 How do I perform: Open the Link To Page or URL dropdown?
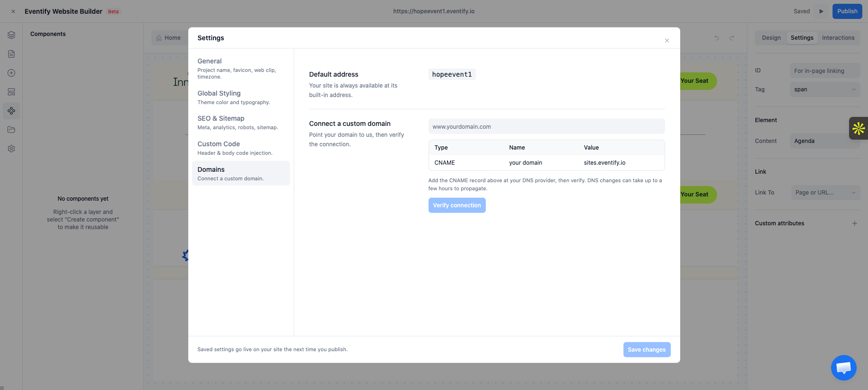[826, 193]
